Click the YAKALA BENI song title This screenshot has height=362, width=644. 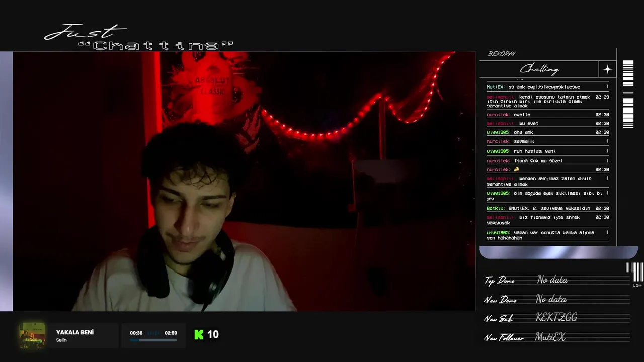[75, 332]
